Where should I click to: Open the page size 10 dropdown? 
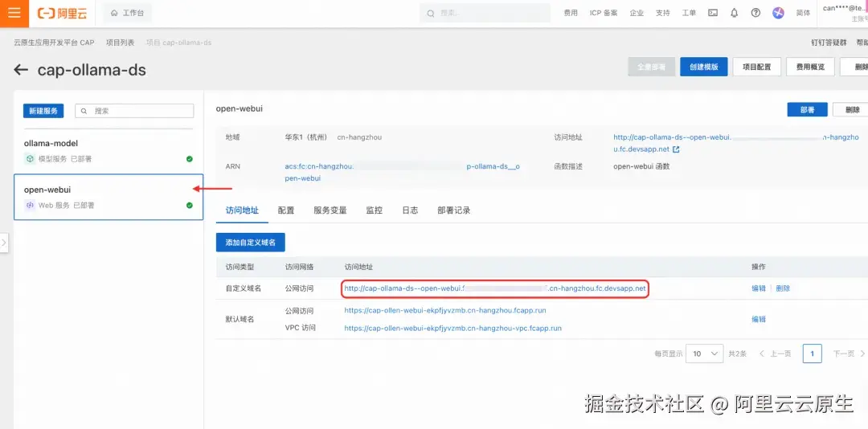704,353
